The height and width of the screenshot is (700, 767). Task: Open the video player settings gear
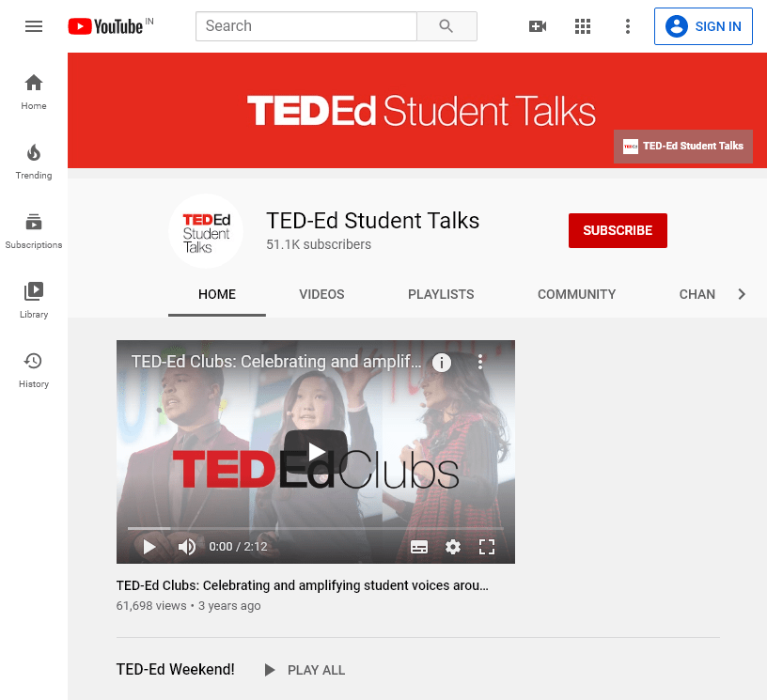453,547
